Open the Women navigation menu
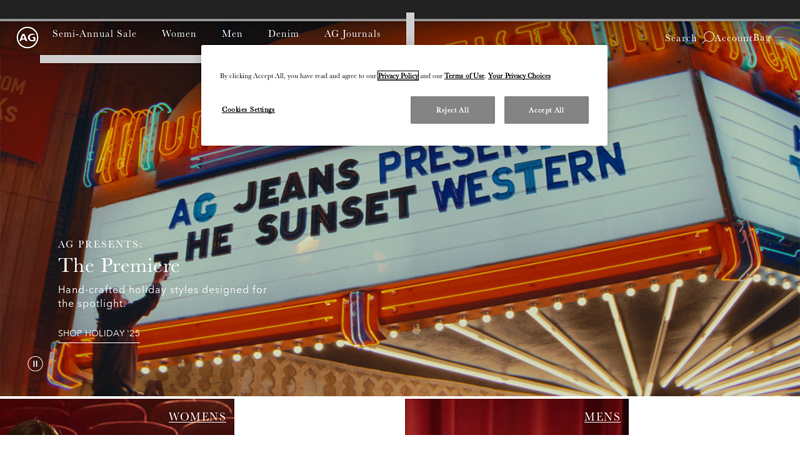 tap(179, 34)
